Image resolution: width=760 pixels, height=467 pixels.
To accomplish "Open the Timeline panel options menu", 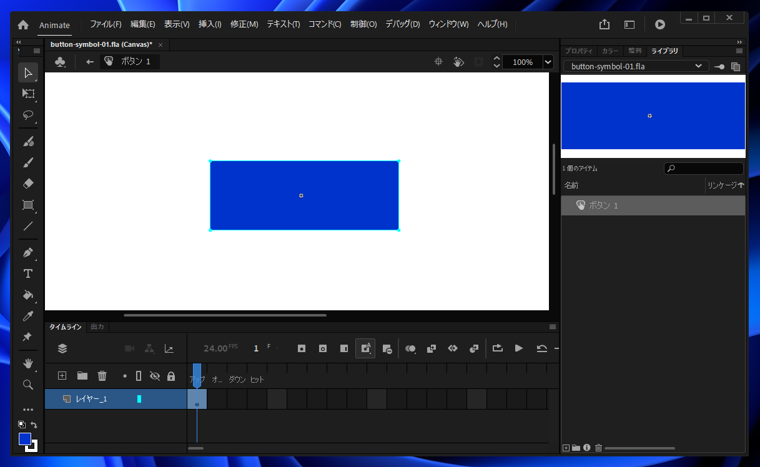I will pyautogui.click(x=553, y=327).
